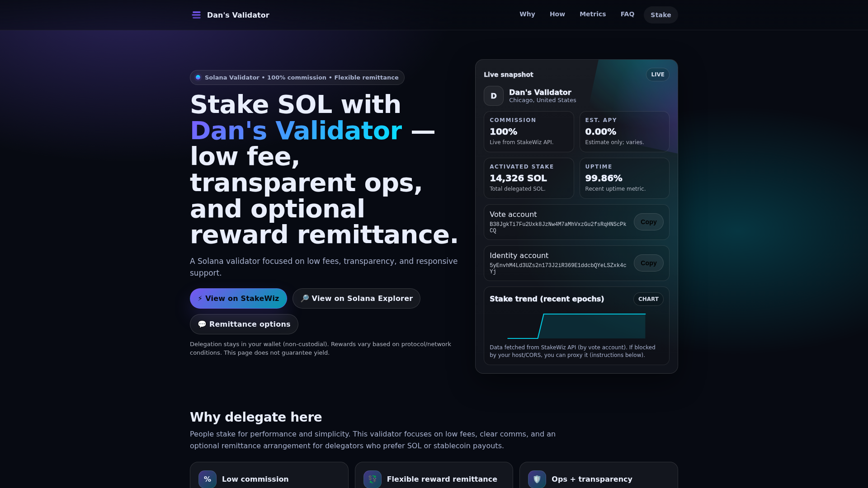Click the stake trend chart area
This screenshot has width=868, height=488.
pos(576,326)
